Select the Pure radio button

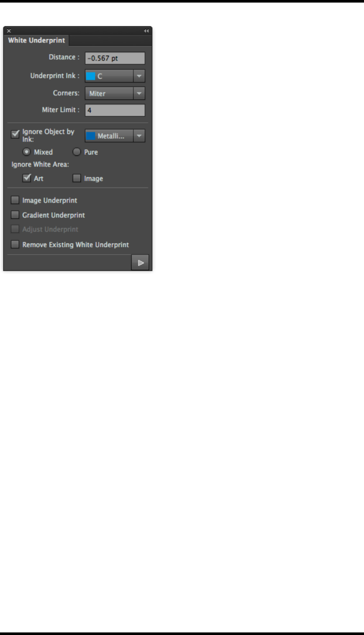coord(77,152)
